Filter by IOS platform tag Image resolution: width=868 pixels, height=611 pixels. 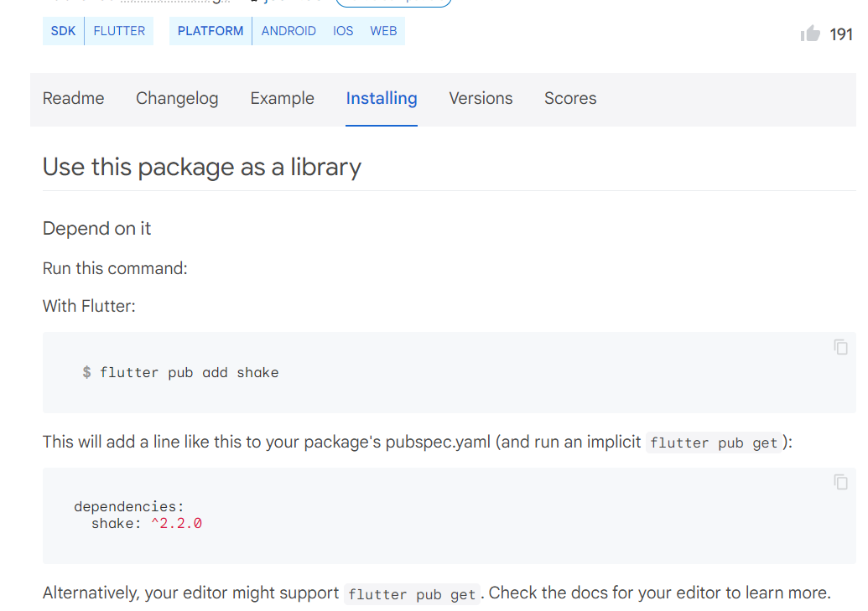[x=343, y=31]
